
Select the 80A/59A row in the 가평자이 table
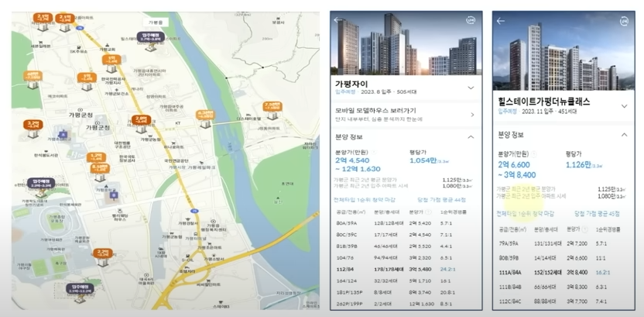click(406, 224)
